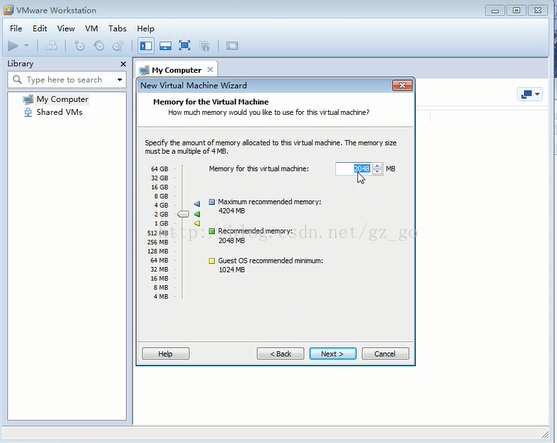Click the Help button in the wizard
The width and height of the screenshot is (557, 443).
tap(166, 354)
